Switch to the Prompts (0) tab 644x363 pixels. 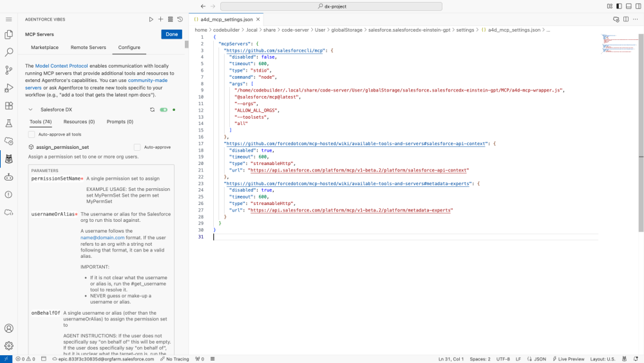(x=120, y=122)
